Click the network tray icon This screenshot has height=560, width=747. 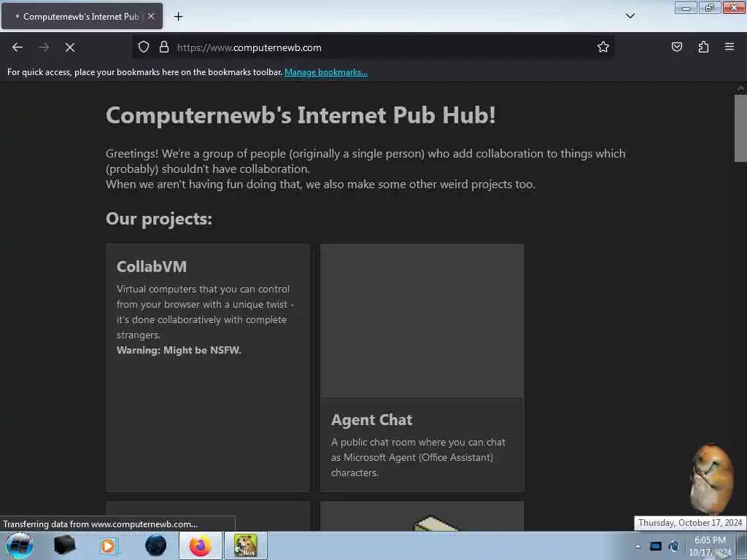pyautogui.click(x=673, y=546)
